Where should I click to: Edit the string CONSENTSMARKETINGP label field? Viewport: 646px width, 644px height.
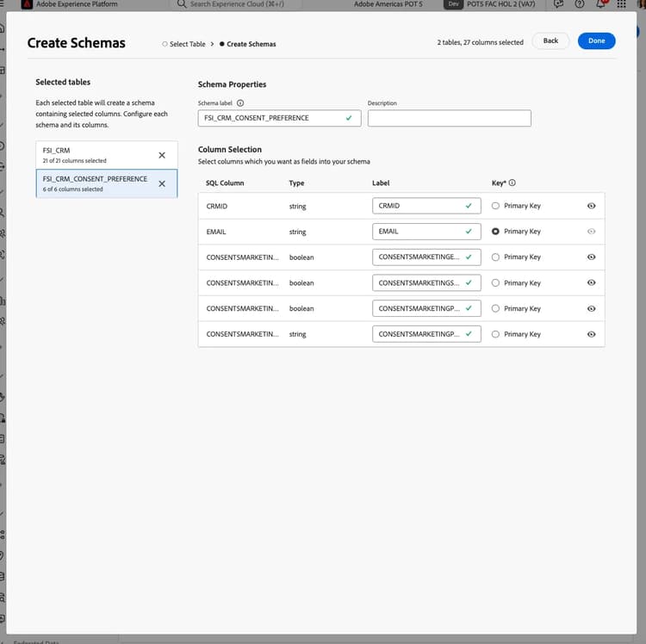click(x=426, y=334)
